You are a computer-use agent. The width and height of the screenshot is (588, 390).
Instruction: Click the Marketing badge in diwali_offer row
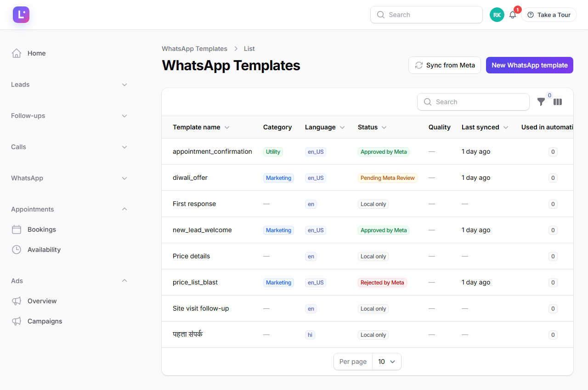click(x=278, y=178)
